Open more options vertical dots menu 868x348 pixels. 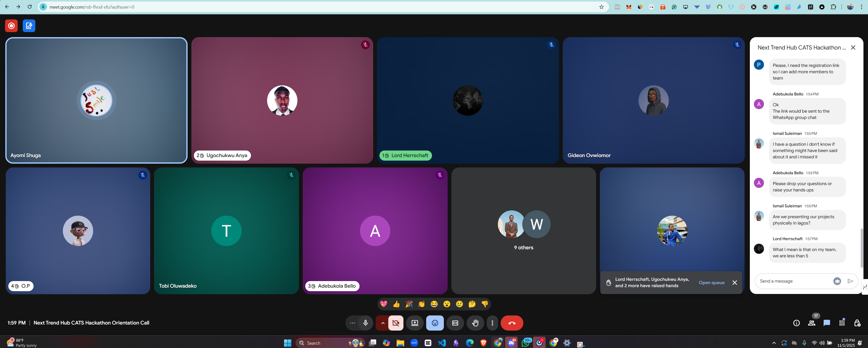point(492,323)
